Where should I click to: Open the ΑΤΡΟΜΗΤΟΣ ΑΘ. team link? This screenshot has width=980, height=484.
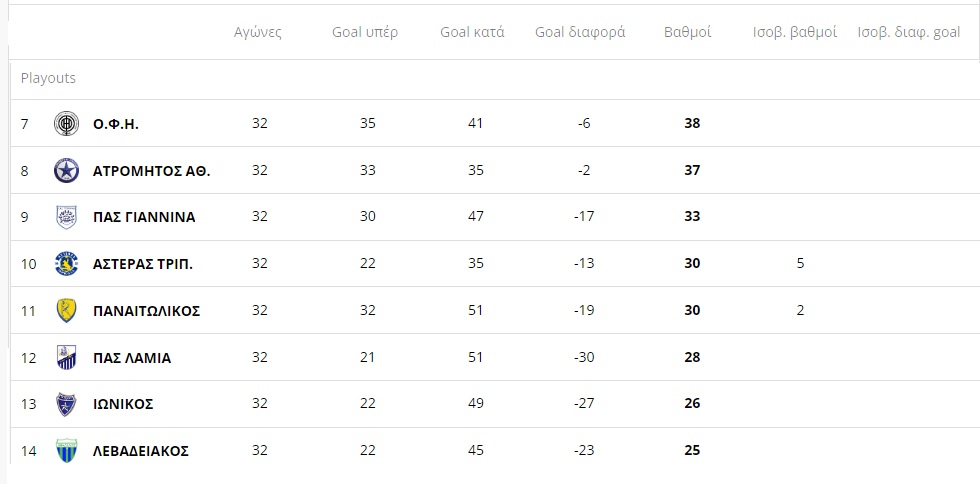click(x=151, y=171)
